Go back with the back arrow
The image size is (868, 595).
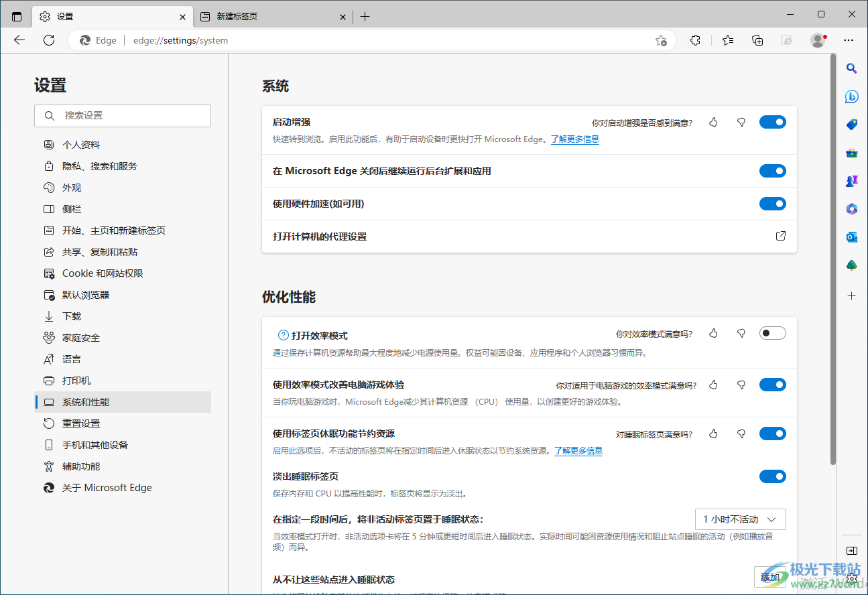(x=19, y=40)
